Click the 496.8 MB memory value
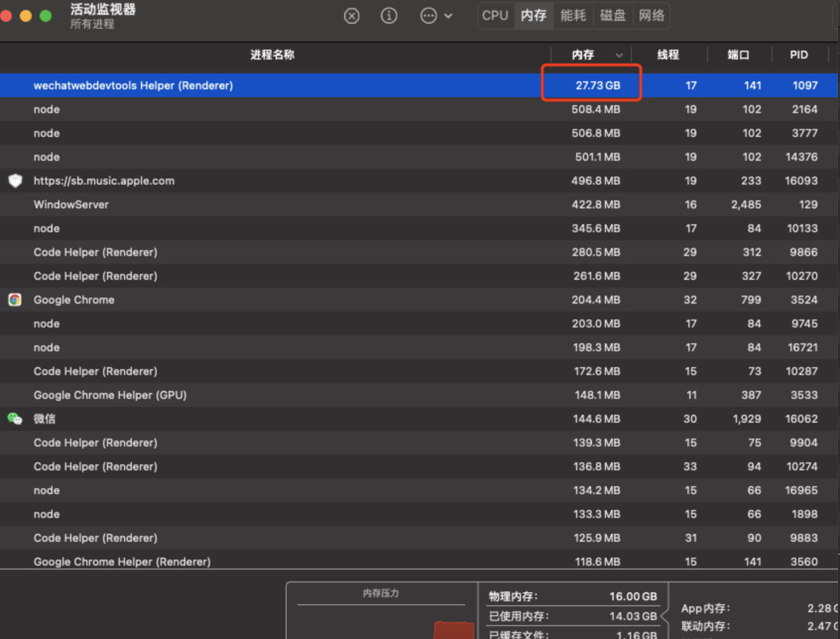Image resolution: width=840 pixels, height=639 pixels. [596, 181]
